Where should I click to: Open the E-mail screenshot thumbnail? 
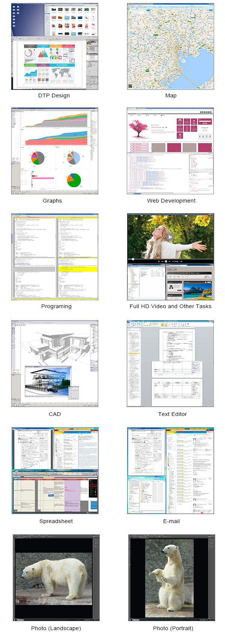point(171,471)
